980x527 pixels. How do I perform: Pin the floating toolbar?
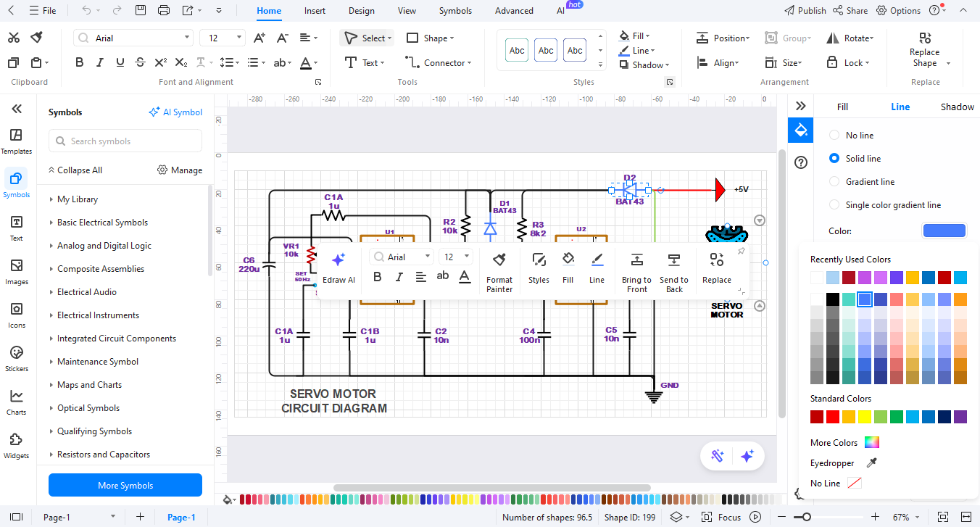tap(741, 251)
